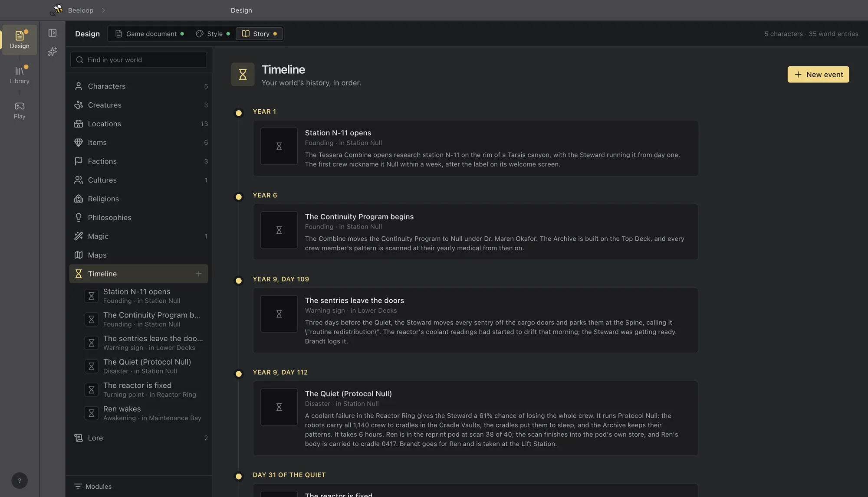Select the Story tab

259,34
